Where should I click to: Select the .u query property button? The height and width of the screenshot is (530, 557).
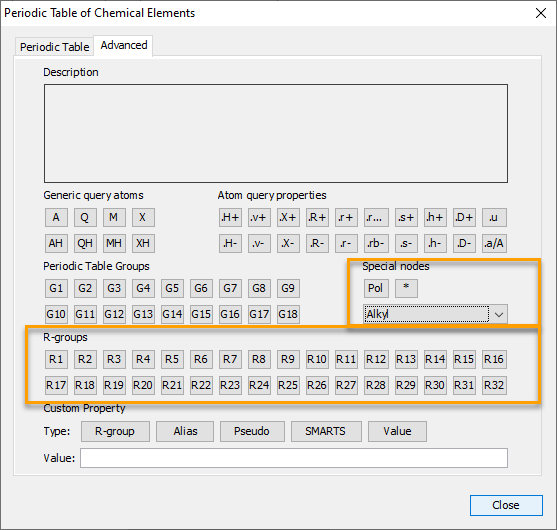point(494,217)
